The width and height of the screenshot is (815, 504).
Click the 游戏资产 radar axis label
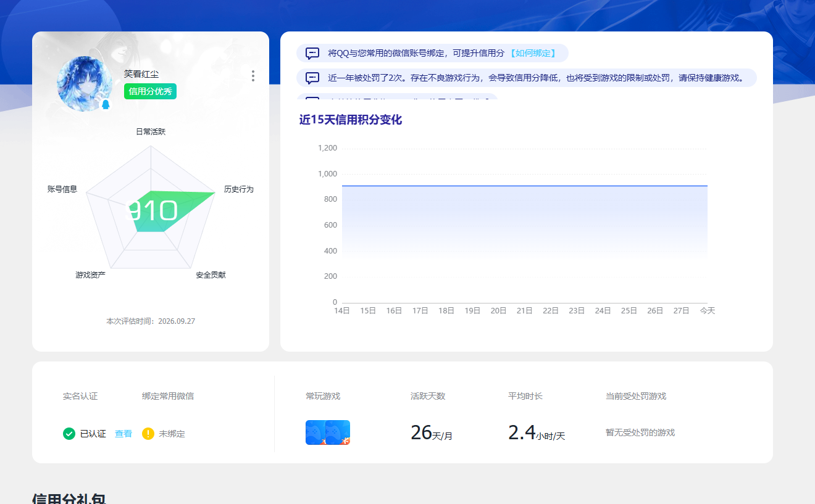91,275
